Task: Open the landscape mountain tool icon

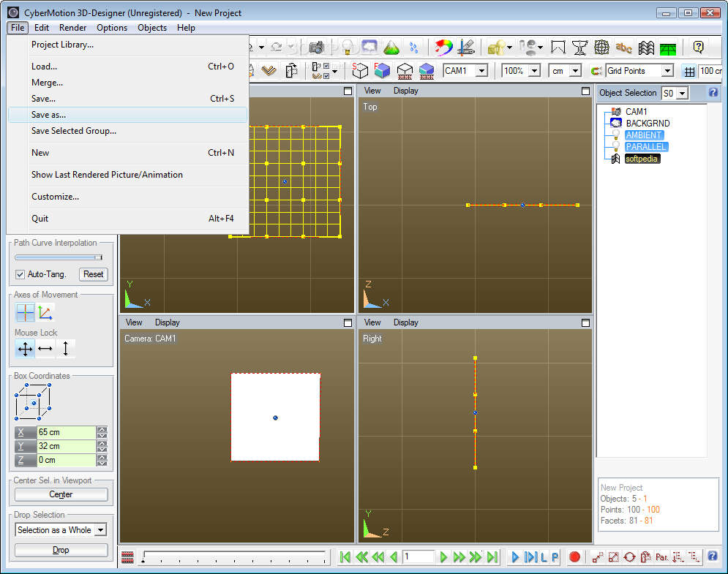Action: tap(391, 48)
